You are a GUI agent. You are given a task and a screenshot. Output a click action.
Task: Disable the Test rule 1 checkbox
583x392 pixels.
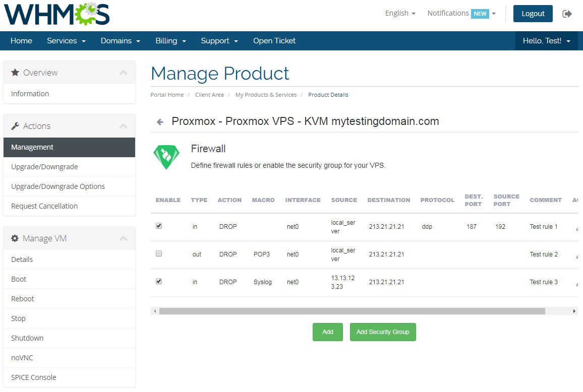159,226
